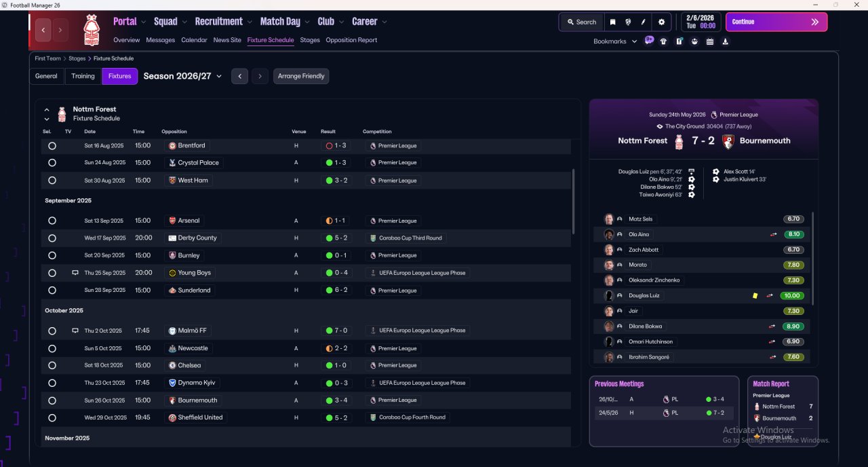
Task: Click the shirt icon in bookmarks bar
Action: click(x=663, y=41)
